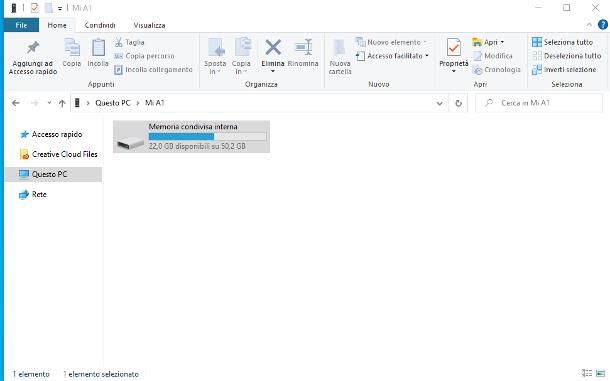Open the Accesso facilitato menu
The image size is (610, 381).
(x=393, y=56)
